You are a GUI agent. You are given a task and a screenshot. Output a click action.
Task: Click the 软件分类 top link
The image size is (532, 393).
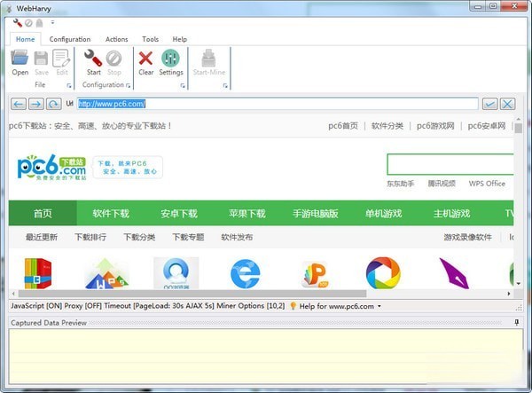point(387,126)
